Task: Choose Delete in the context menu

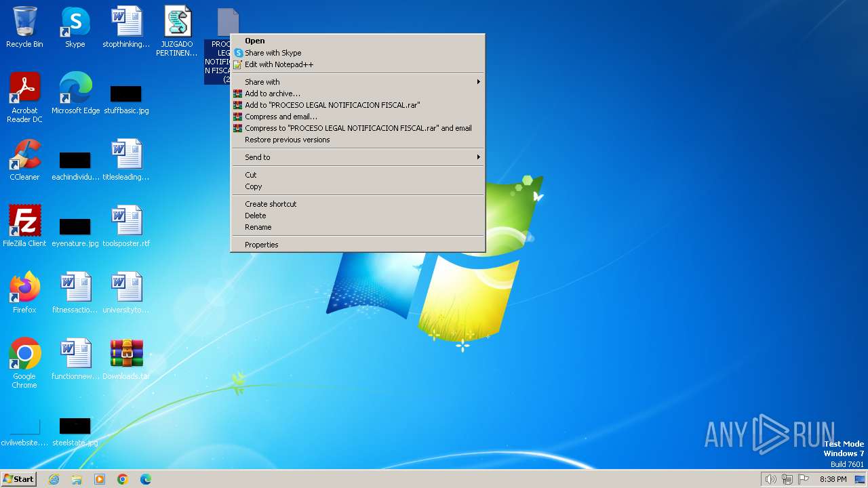Action: pyautogui.click(x=358, y=216)
